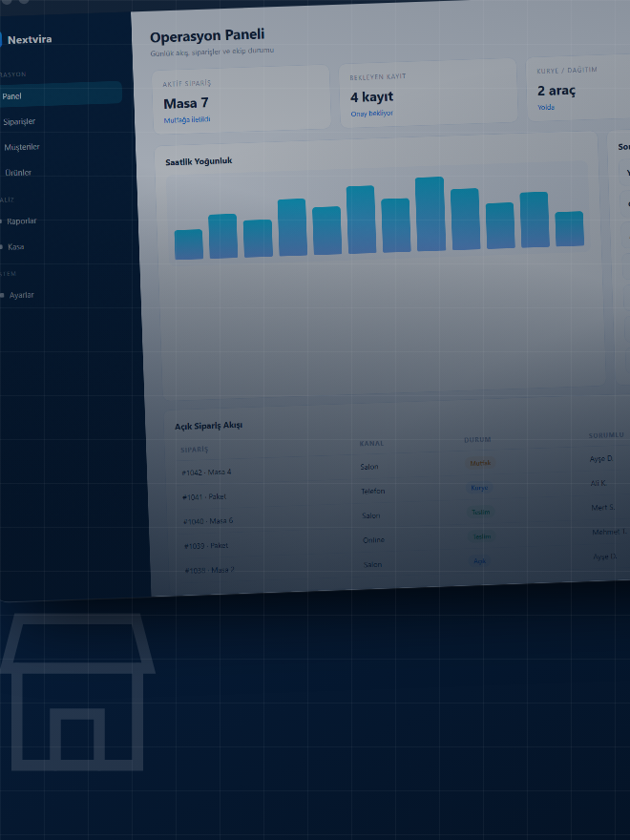Sort by the SORUMLU column header
630x840 pixels.
[x=606, y=435]
